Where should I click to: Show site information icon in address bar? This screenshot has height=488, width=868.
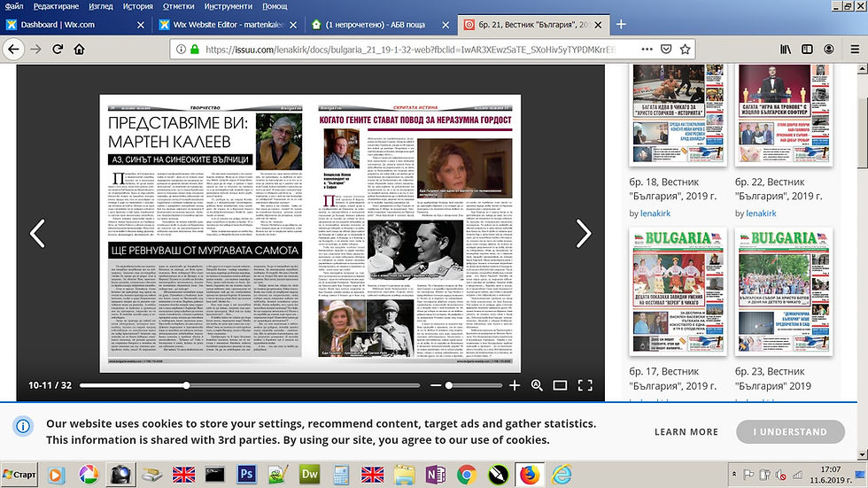181,50
